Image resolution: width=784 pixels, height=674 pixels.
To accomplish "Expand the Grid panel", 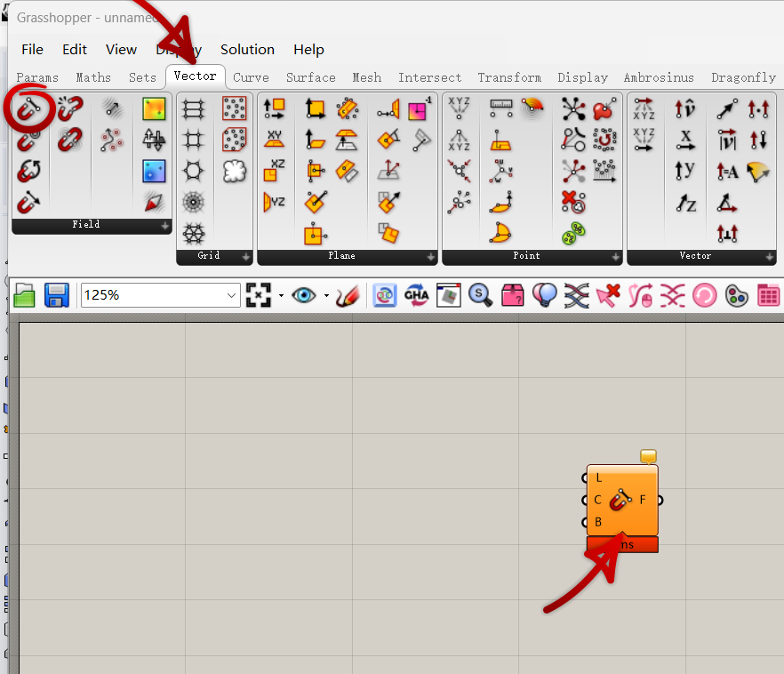I will 246,257.
